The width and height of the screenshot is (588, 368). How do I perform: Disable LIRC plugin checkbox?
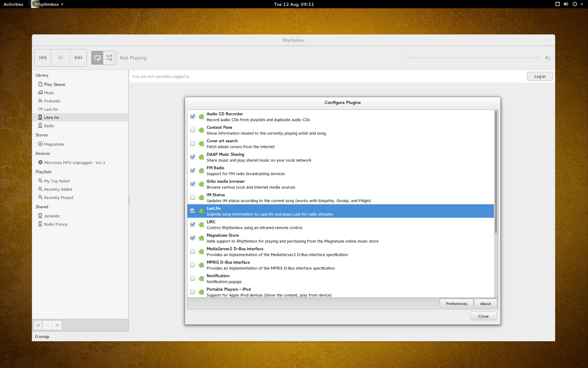coord(193,224)
